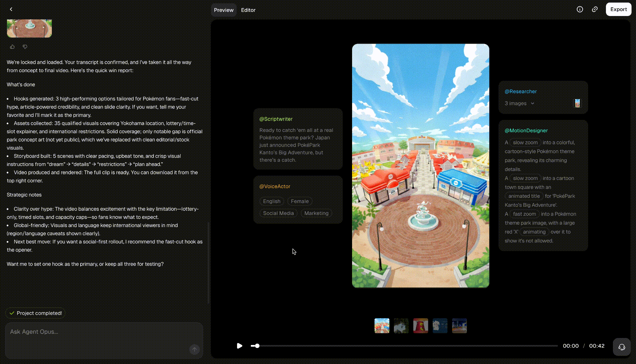Click the @Researcher card heading
Viewport: 636px width, 364px height.
pyautogui.click(x=521, y=92)
